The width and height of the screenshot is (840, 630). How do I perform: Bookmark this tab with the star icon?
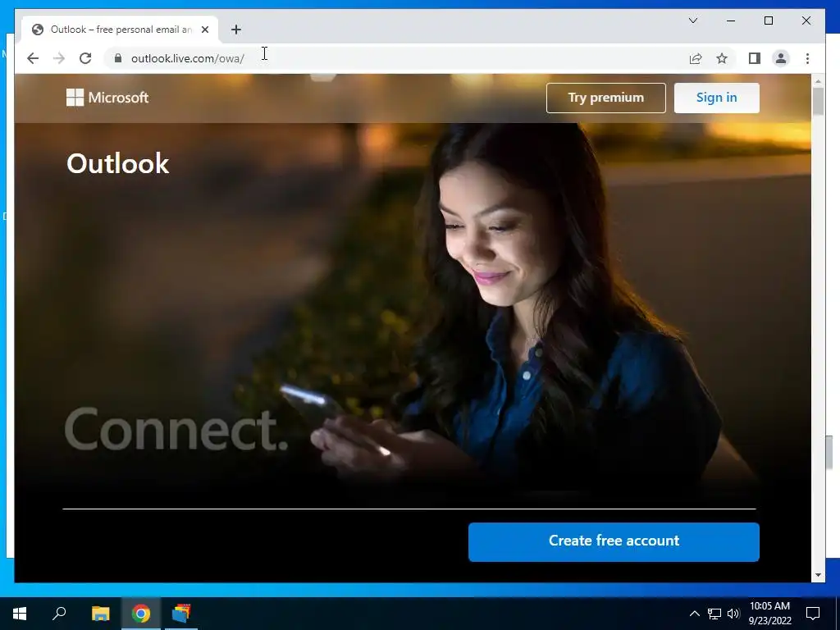[722, 58]
